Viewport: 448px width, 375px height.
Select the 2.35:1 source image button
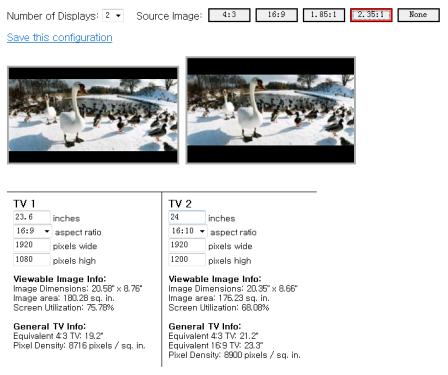(x=371, y=15)
